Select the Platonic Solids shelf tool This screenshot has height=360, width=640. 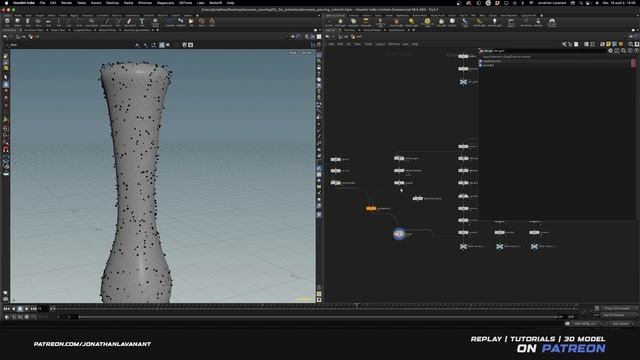[x=155, y=22]
